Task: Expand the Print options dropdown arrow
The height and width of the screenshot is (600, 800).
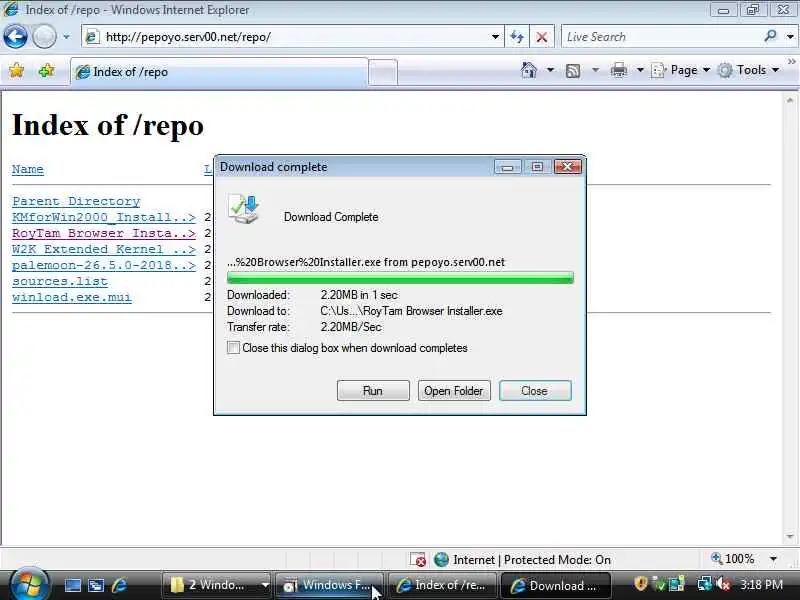Action: click(x=640, y=70)
